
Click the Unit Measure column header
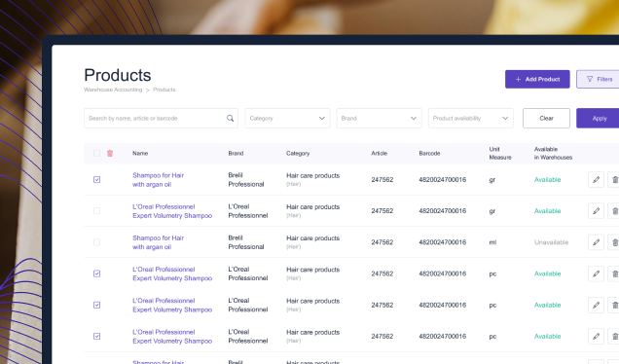[x=500, y=153]
